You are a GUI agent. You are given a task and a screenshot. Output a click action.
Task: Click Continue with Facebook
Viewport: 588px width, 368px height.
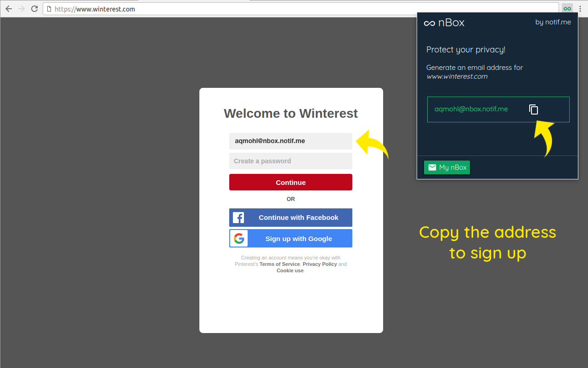(291, 218)
